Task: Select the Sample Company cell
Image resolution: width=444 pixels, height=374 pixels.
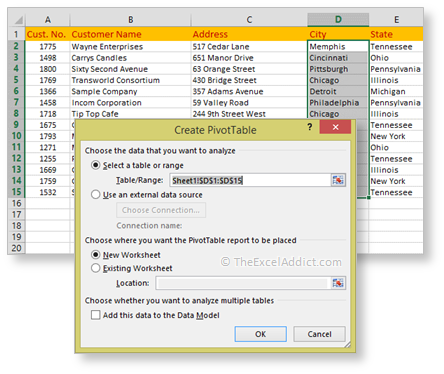Action: (130, 91)
